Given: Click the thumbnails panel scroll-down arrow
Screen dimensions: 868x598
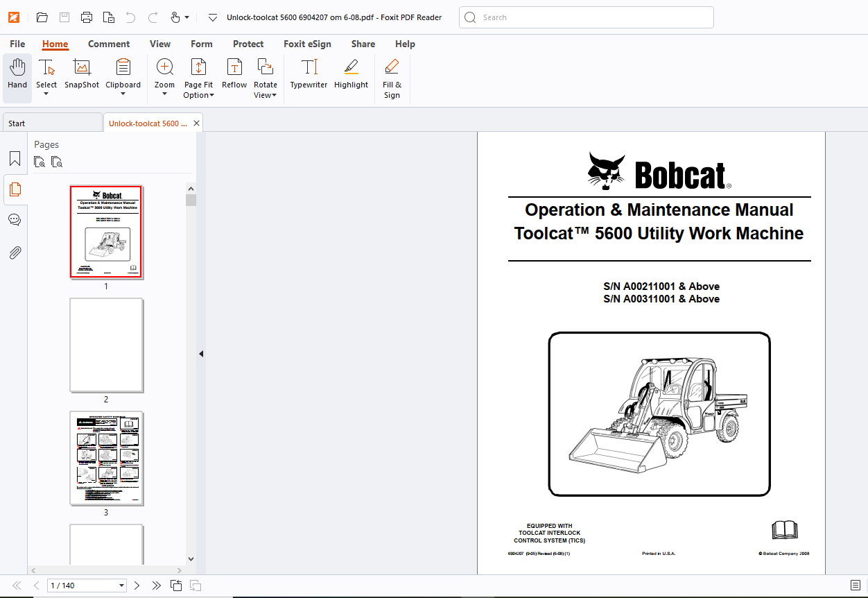Looking at the screenshot, I should point(191,558).
